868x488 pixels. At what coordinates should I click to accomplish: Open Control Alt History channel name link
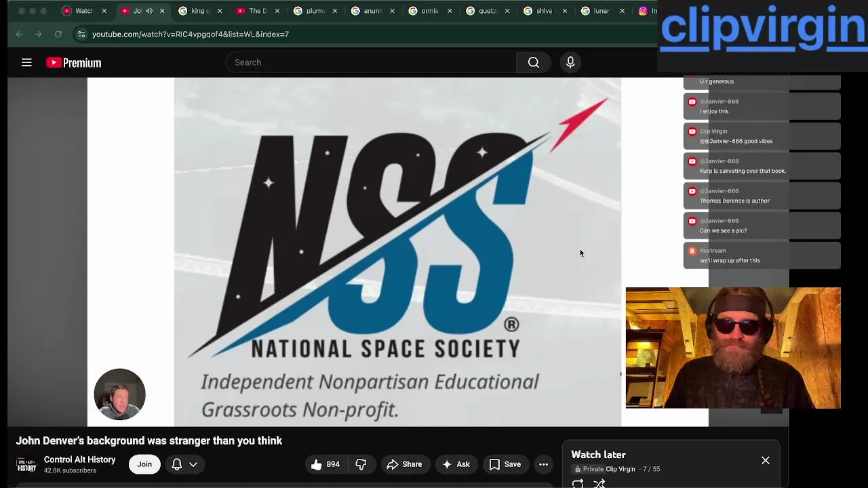point(80,460)
